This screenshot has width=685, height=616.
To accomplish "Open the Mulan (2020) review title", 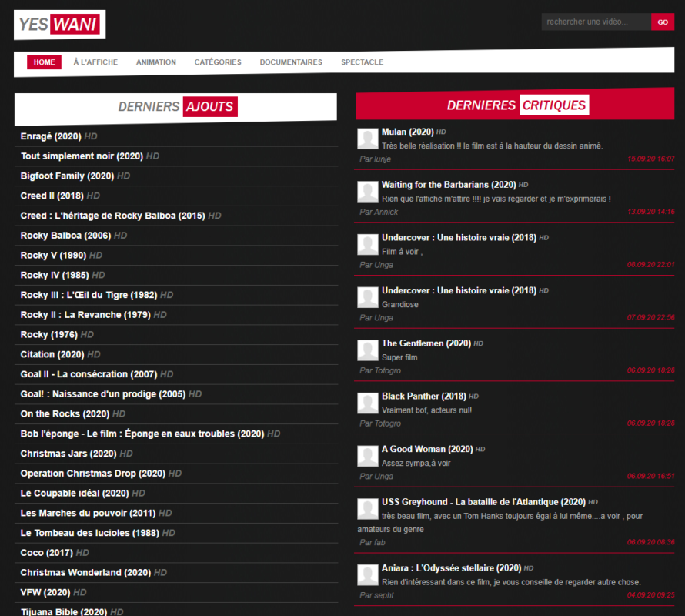I will (x=408, y=132).
